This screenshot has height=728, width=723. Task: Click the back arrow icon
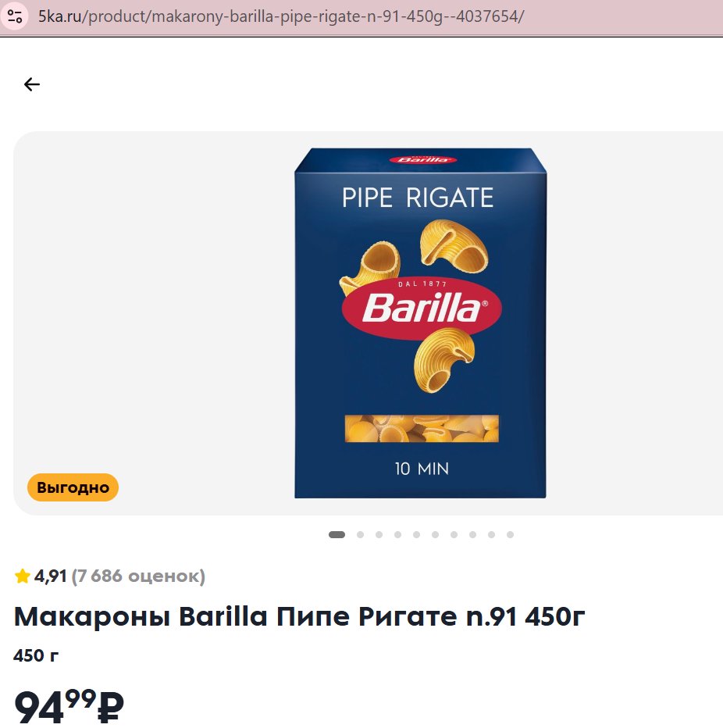[32, 84]
